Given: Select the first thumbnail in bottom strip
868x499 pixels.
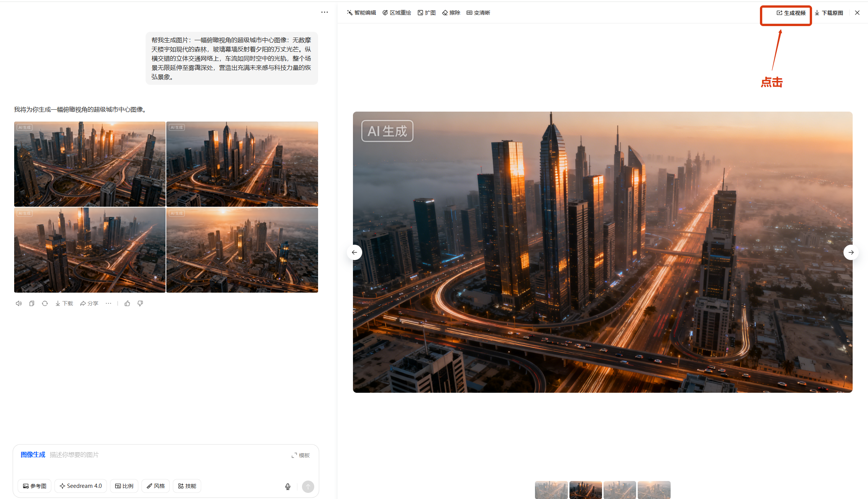Looking at the screenshot, I should [x=551, y=490].
